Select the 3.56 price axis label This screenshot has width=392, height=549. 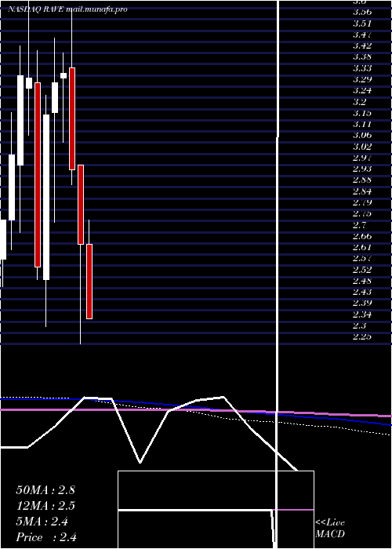tap(362, 12)
